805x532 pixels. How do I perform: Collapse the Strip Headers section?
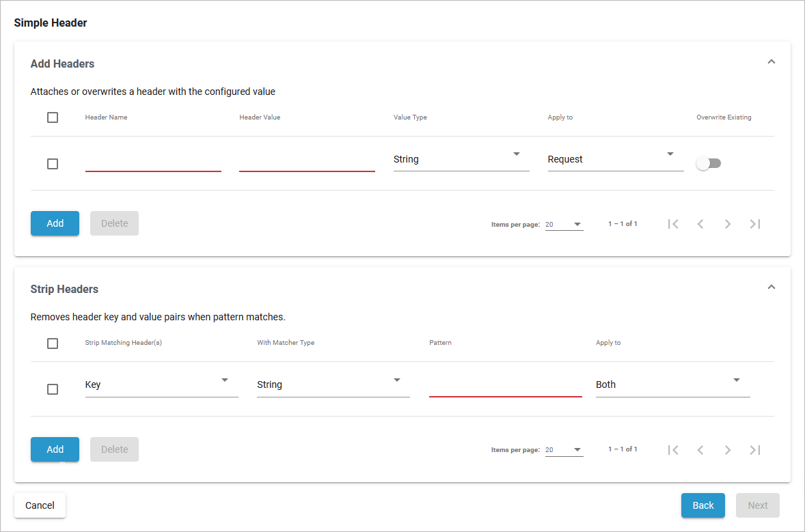pyautogui.click(x=771, y=286)
